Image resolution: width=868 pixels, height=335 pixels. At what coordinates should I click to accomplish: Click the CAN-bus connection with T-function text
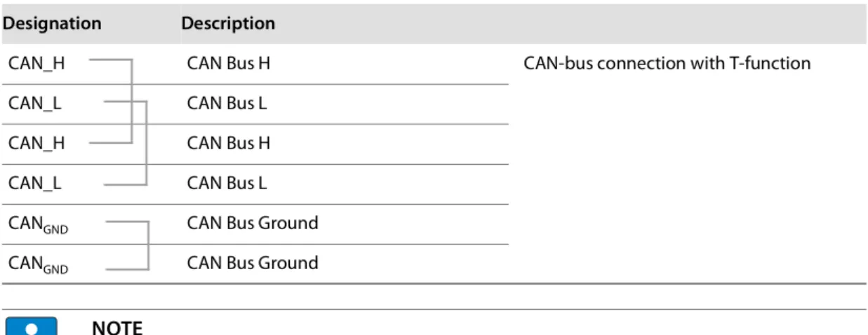pyautogui.click(x=667, y=64)
